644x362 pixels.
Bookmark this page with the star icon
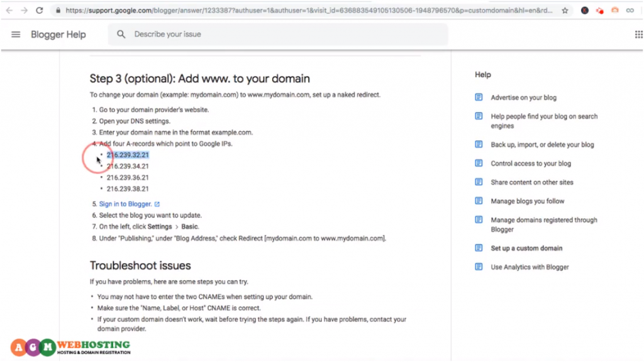tap(565, 11)
